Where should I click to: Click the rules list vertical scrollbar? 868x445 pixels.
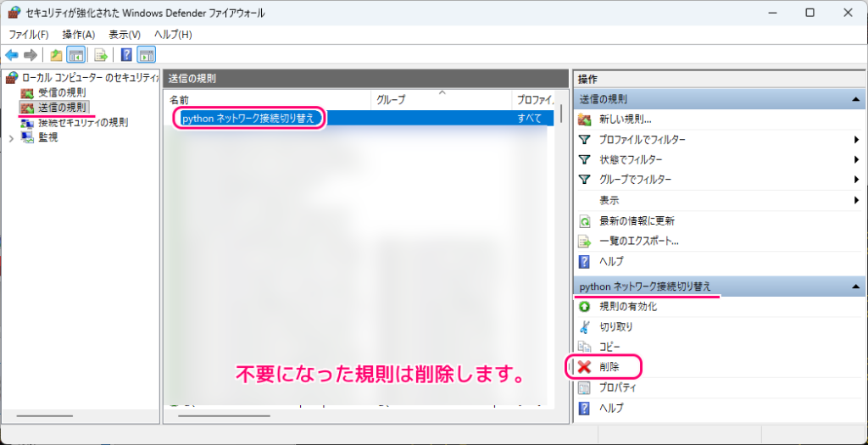click(x=561, y=113)
